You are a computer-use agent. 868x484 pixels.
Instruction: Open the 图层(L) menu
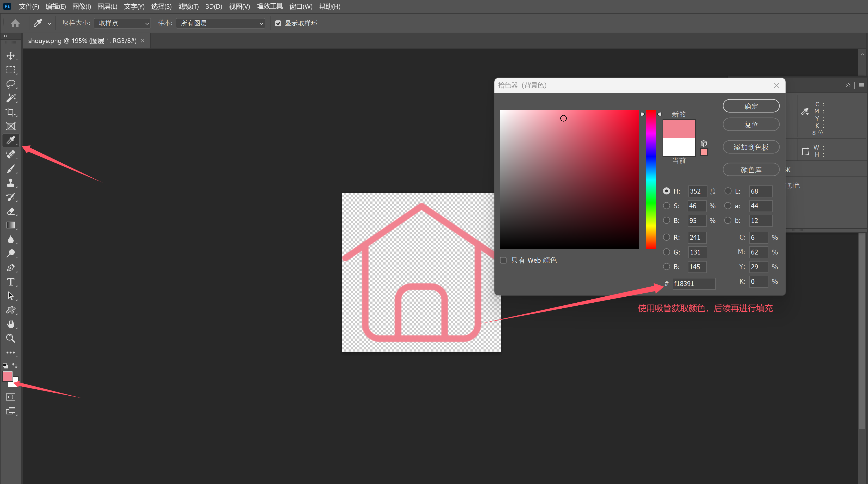coord(107,7)
